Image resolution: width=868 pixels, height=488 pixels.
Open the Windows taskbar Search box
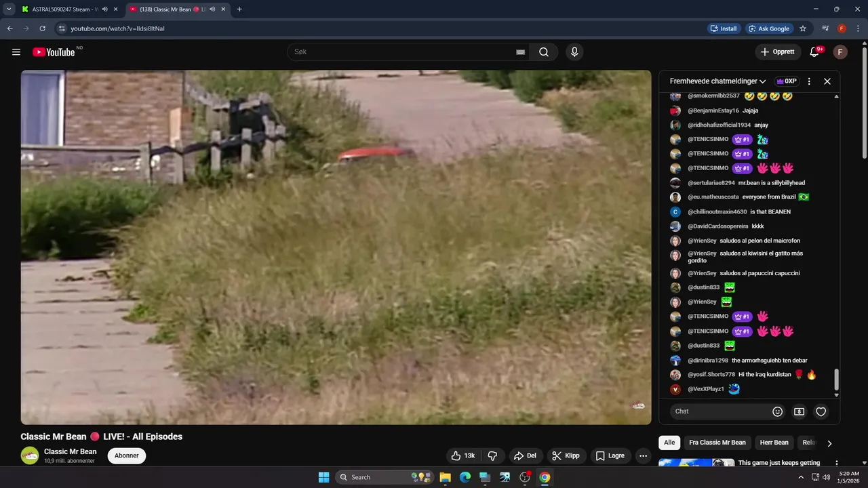coord(384,477)
